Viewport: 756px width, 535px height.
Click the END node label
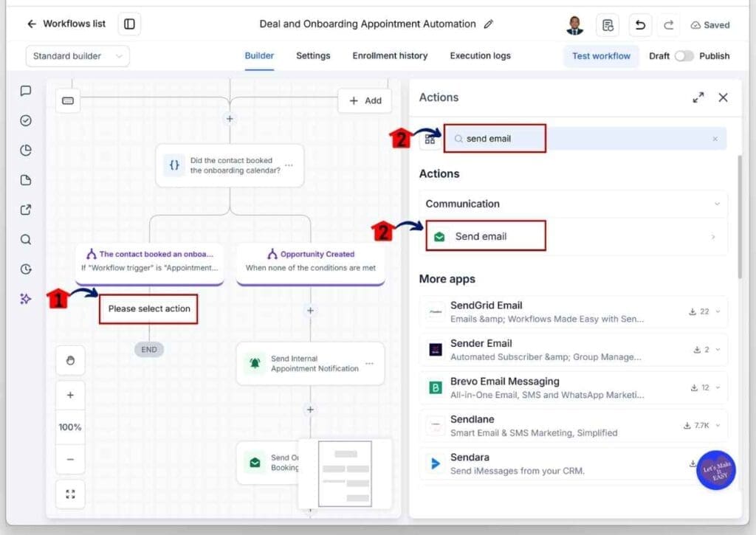[x=149, y=350]
